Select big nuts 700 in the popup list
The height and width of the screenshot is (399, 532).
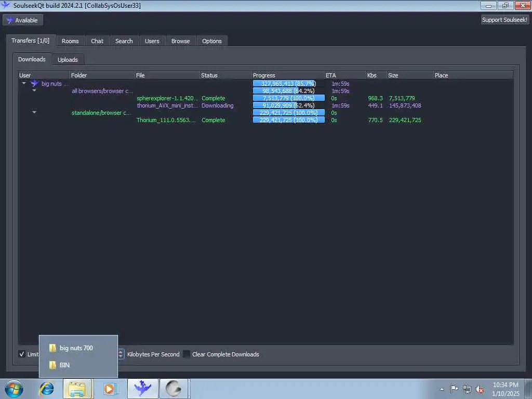click(78, 348)
